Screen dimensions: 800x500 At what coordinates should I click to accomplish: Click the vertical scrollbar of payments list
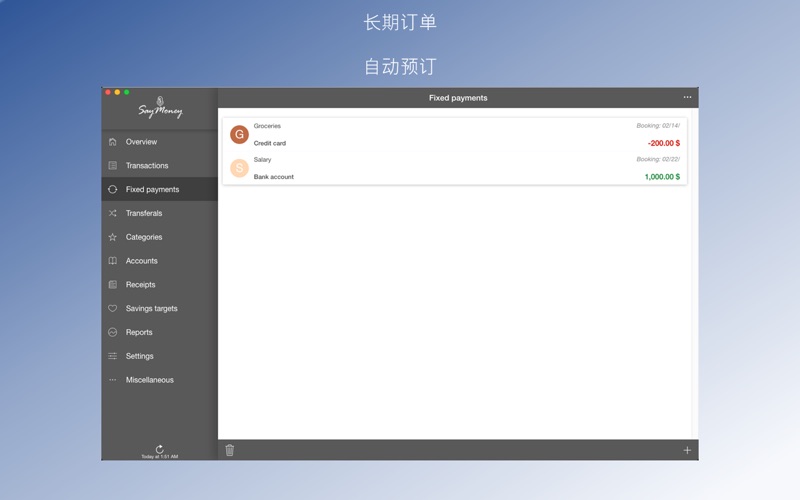pyautogui.click(x=694, y=273)
